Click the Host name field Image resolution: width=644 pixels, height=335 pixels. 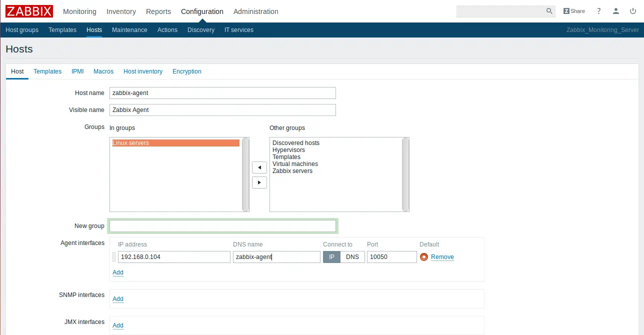[x=222, y=93]
